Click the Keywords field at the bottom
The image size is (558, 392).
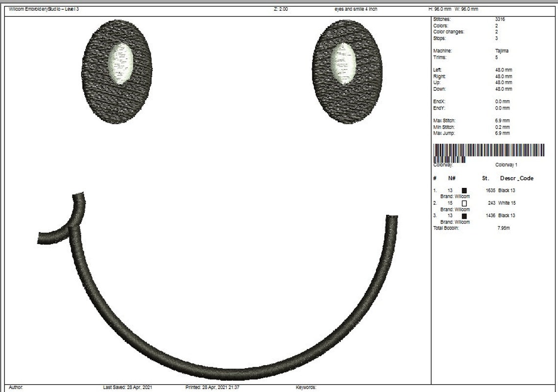pyautogui.click(x=305, y=386)
